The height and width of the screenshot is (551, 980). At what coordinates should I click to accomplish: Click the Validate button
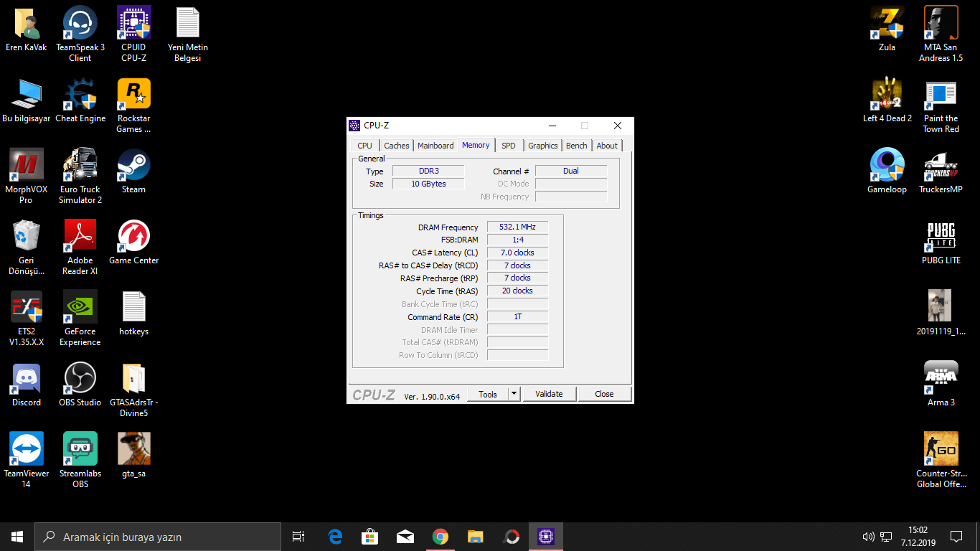[549, 394]
